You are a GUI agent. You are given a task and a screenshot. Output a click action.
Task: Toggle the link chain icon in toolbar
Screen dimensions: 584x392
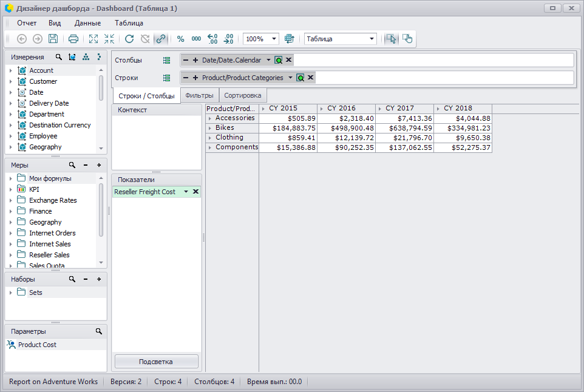coord(160,39)
